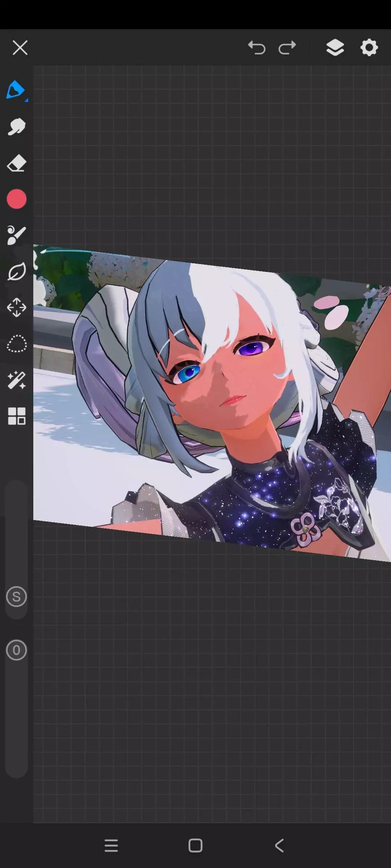Viewport: 391px width, 868px height.
Task: Select the blue Brush pen tool
Action: click(16, 90)
